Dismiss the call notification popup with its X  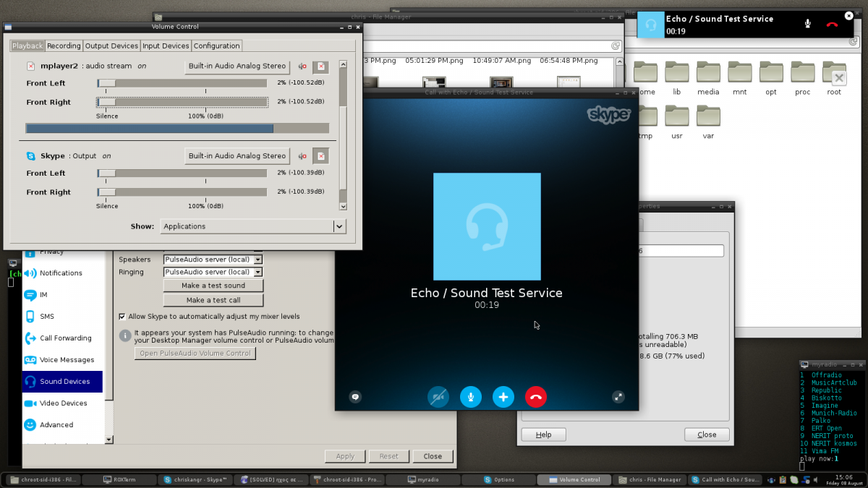pos(849,15)
